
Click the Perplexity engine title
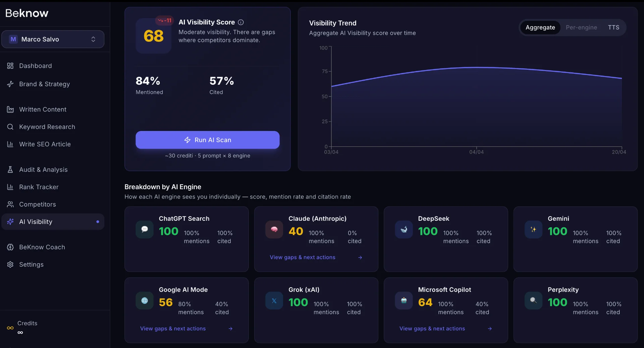(563, 290)
